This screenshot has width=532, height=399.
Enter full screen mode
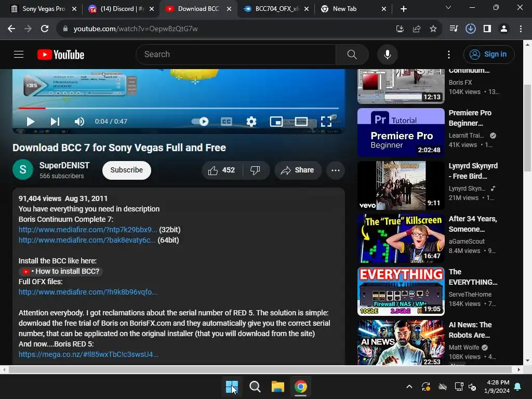[x=326, y=122]
